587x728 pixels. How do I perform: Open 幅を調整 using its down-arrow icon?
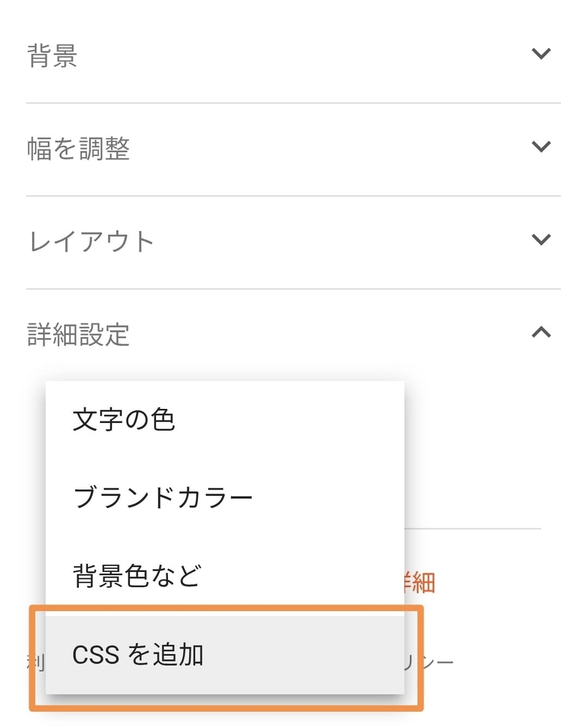(x=540, y=146)
